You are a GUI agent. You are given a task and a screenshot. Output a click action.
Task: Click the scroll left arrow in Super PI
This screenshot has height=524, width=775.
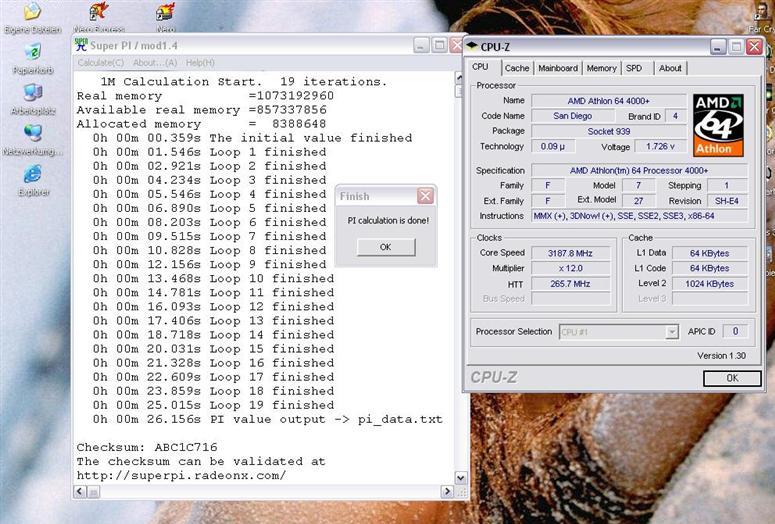pyautogui.click(x=80, y=491)
